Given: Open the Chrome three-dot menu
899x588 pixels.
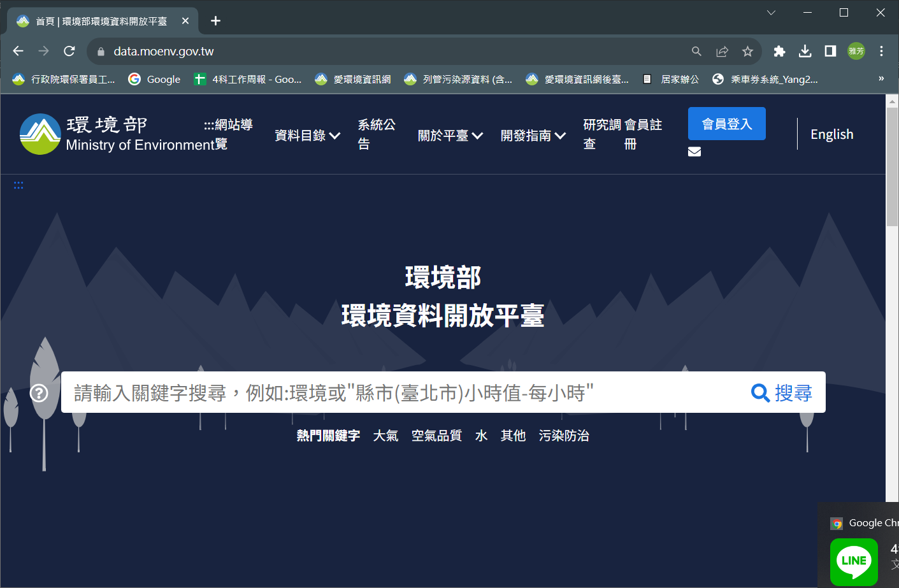Looking at the screenshot, I should (881, 50).
